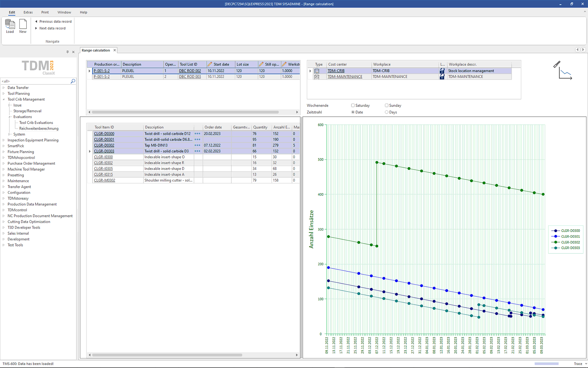Open Reichweitenberechnung in the tree
This screenshot has width=588, height=368.
pos(39,129)
